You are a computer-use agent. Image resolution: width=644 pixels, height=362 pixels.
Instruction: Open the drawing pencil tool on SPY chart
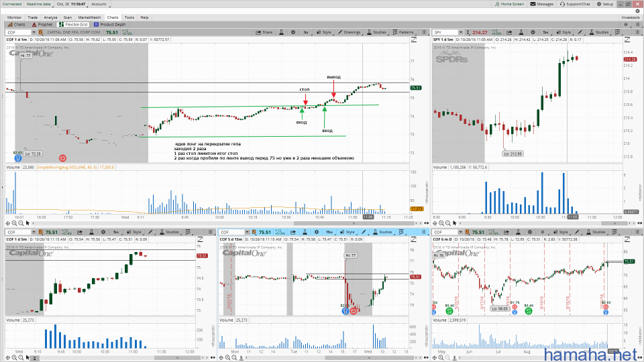[580, 32]
